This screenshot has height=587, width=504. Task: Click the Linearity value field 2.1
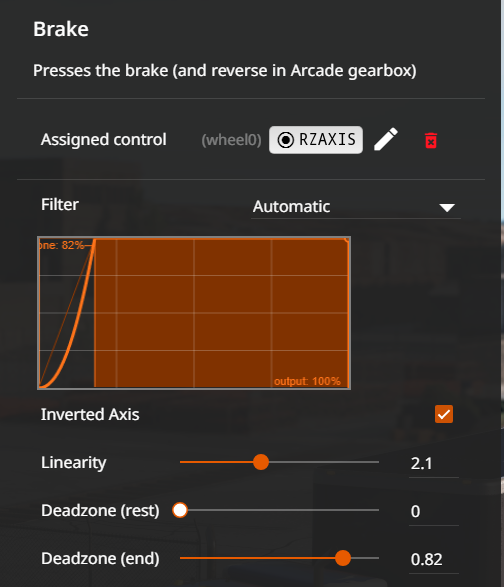[434, 464]
